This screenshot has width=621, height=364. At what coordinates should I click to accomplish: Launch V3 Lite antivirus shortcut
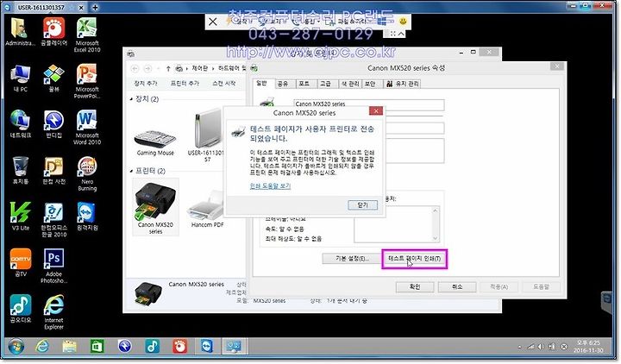(20, 217)
